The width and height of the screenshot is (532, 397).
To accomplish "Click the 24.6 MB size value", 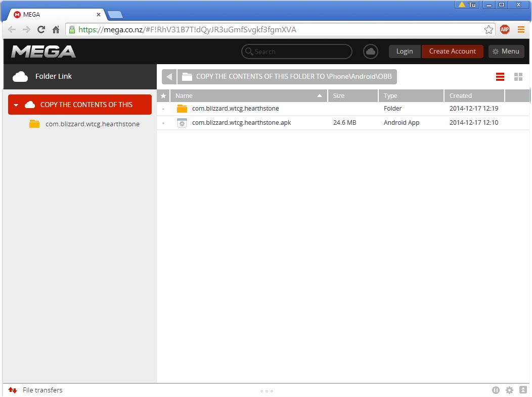I will point(345,123).
